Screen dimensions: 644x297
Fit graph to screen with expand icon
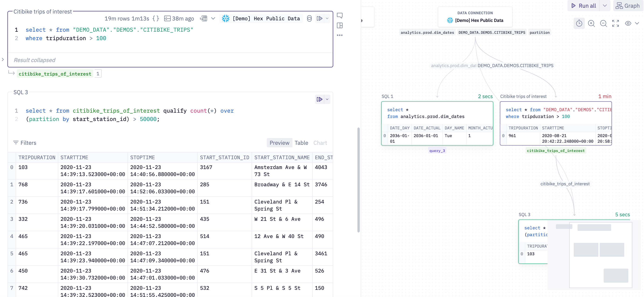click(616, 24)
